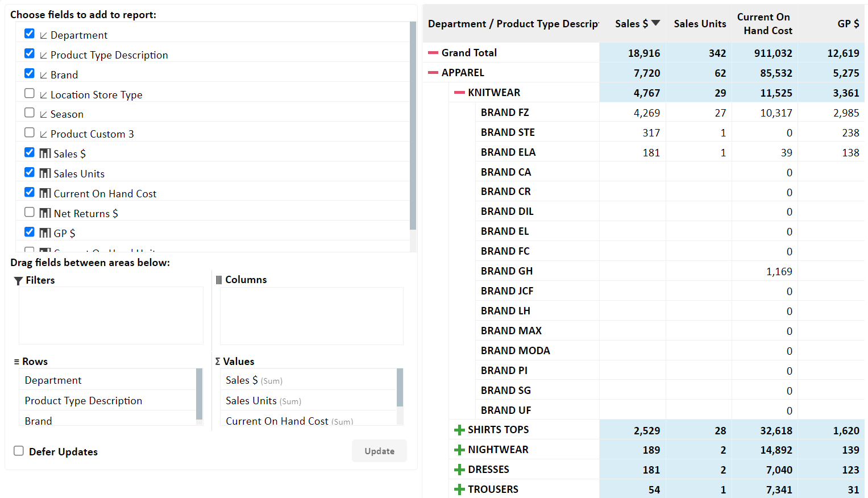Collapse the KNITWEAR product type row
The height and width of the screenshot is (498, 868).
pos(459,93)
